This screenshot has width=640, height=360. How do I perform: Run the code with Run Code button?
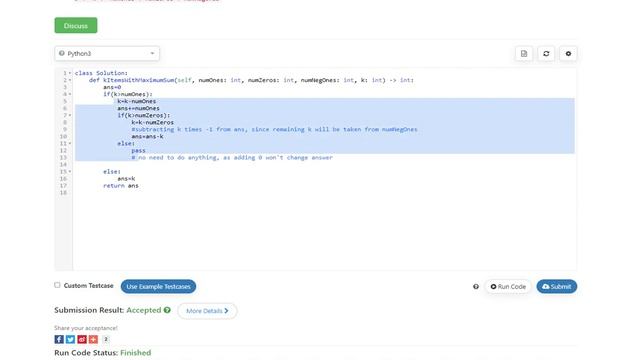tap(508, 287)
